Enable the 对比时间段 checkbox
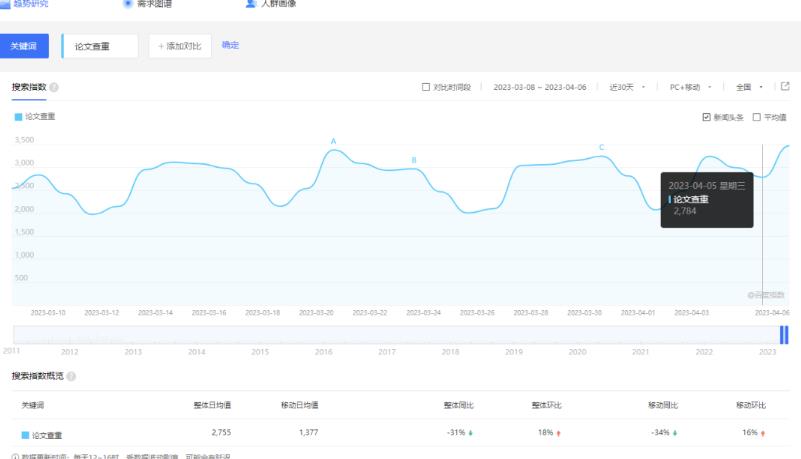 pos(426,87)
